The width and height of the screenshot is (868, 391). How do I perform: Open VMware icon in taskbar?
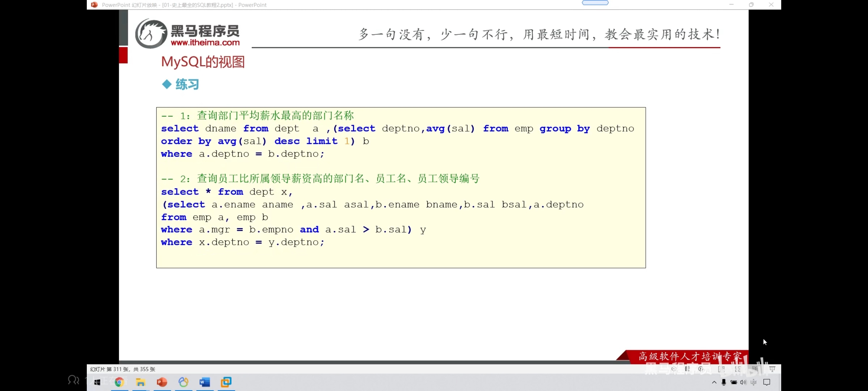(226, 382)
